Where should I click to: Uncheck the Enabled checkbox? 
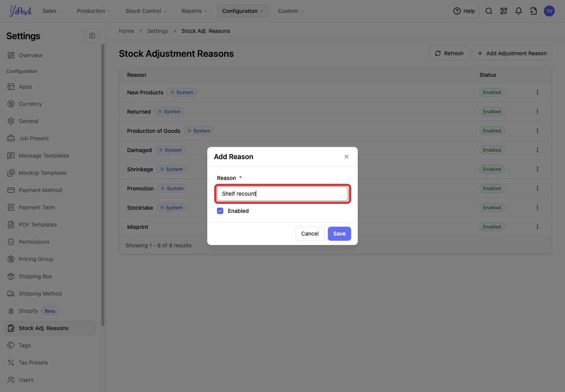coord(220,211)
